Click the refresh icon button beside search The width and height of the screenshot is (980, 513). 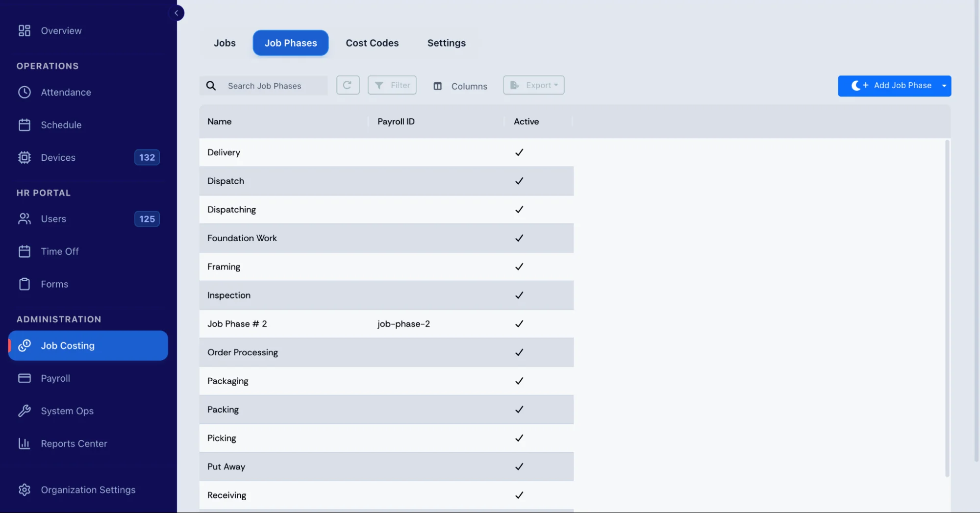click(x=348, y=85)
